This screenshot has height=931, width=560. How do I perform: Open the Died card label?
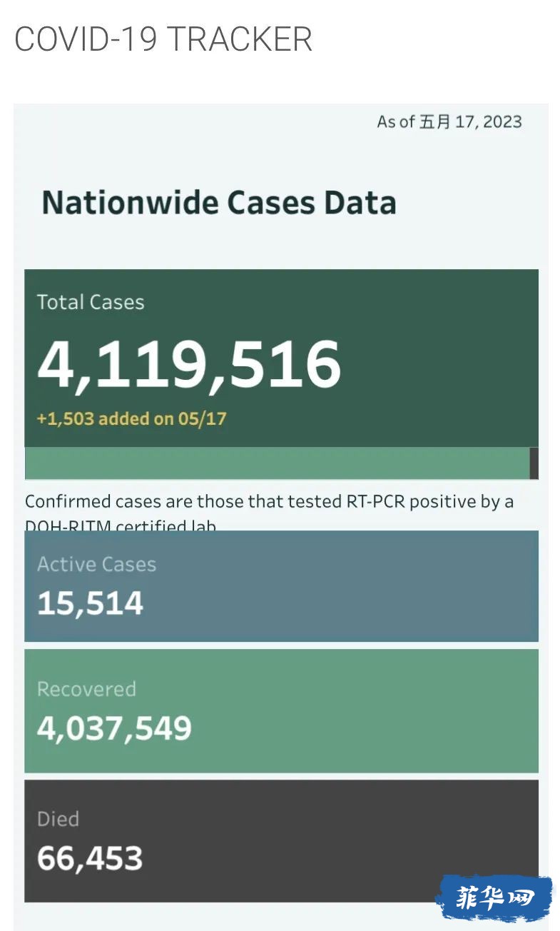click(x=58, y=819)
